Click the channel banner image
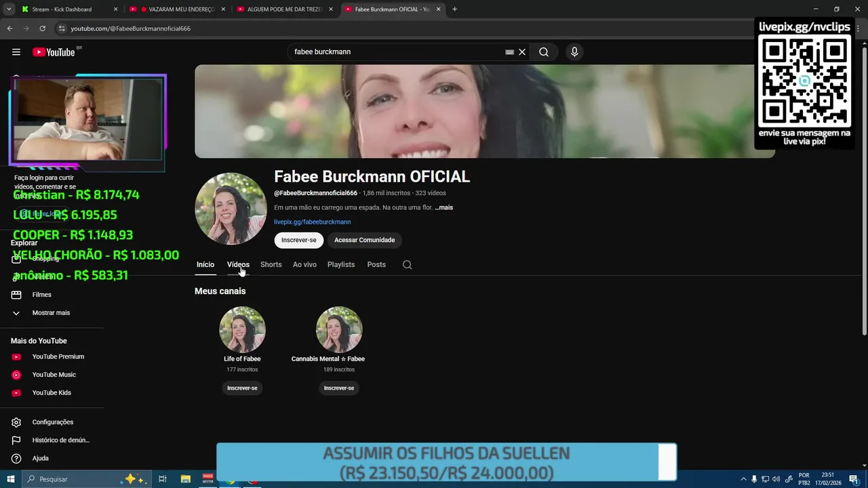Image resolution: width=868 pixels, height=488 pixels. coord(484,111)
